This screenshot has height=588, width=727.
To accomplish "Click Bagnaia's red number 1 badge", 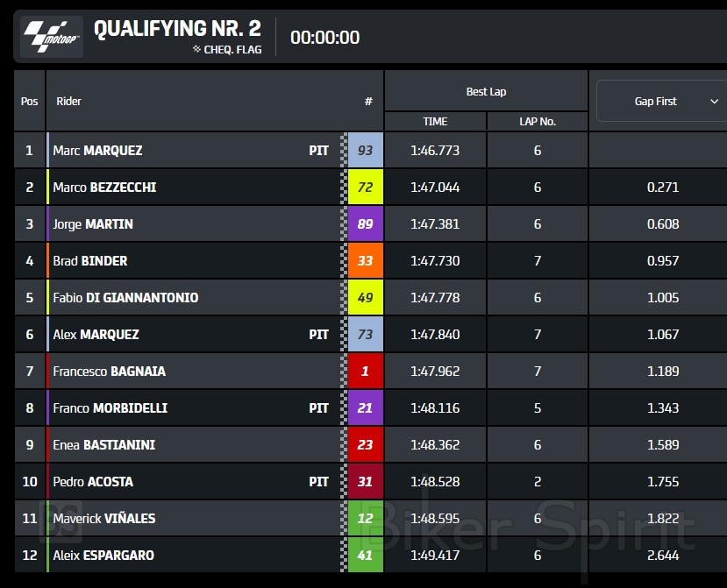I will 365,372.
